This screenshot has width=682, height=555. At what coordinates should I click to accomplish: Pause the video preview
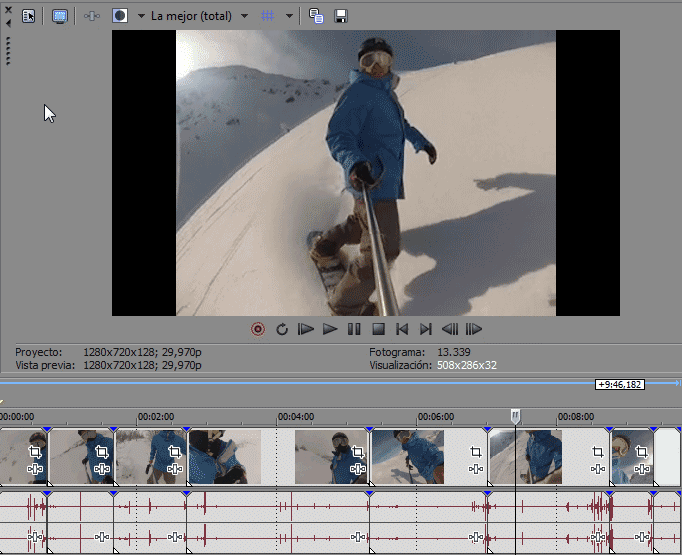tap(354, 329)
